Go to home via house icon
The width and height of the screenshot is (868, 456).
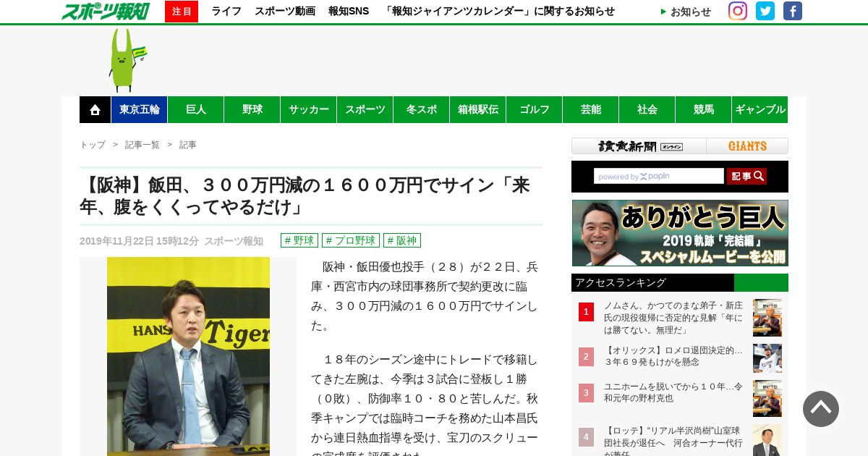(95, 109)
